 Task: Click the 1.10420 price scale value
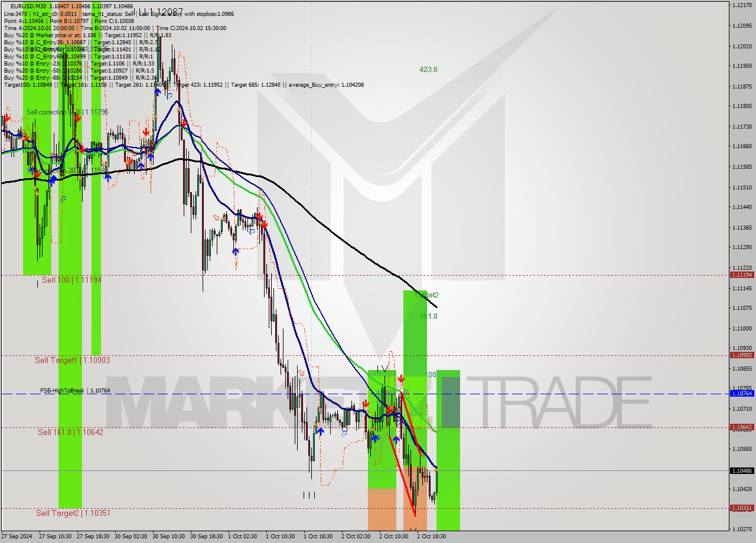click(741, 489)
